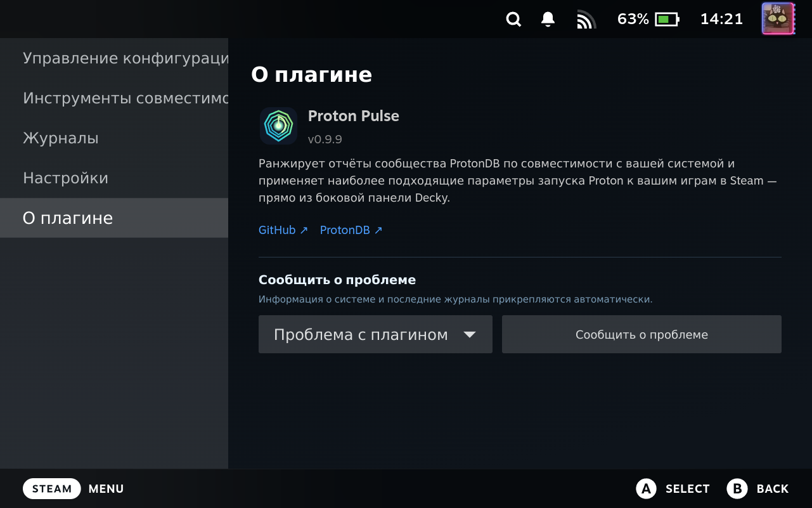Click the Сообщить о проблеме section heading

click(337, 280)
